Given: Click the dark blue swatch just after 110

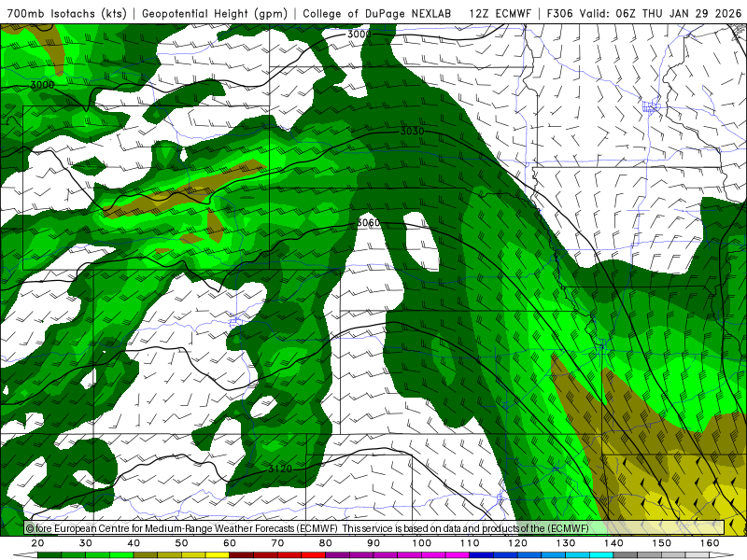Looking at the screenshot, I should click(x=482, y=555).
